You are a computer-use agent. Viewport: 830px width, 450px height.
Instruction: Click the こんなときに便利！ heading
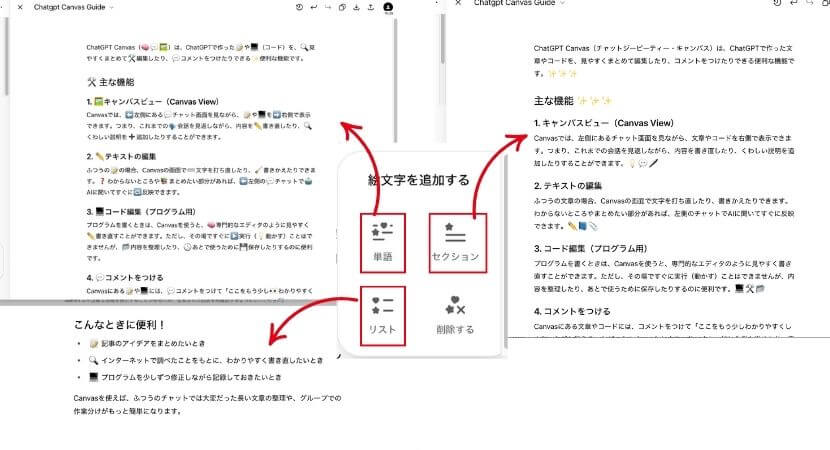coord(120,325)
